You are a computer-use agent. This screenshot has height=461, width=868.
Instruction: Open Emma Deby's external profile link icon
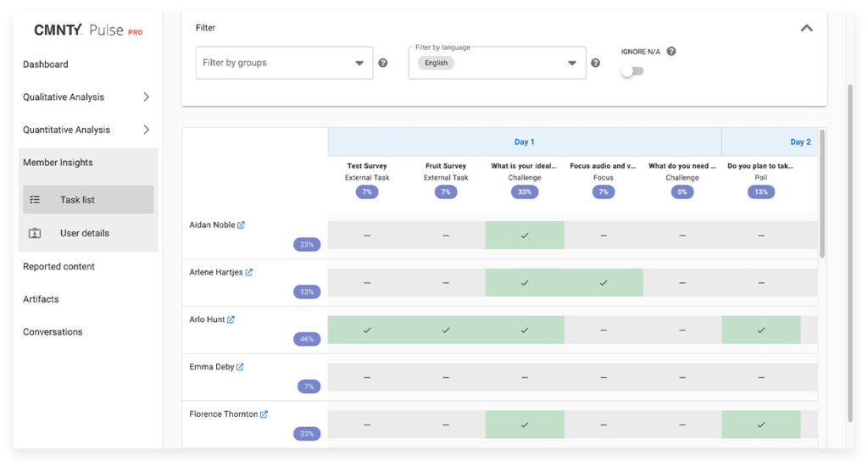(x=240, y=367)
